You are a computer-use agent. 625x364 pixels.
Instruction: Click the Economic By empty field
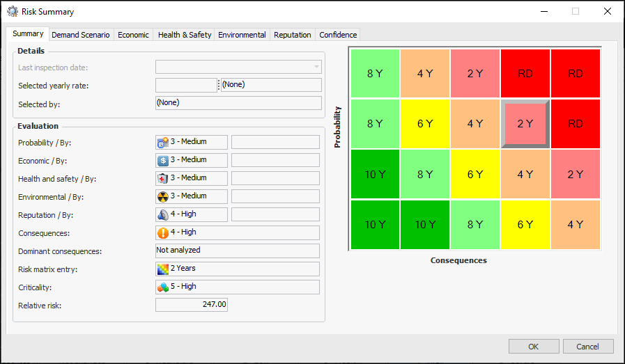275,161
